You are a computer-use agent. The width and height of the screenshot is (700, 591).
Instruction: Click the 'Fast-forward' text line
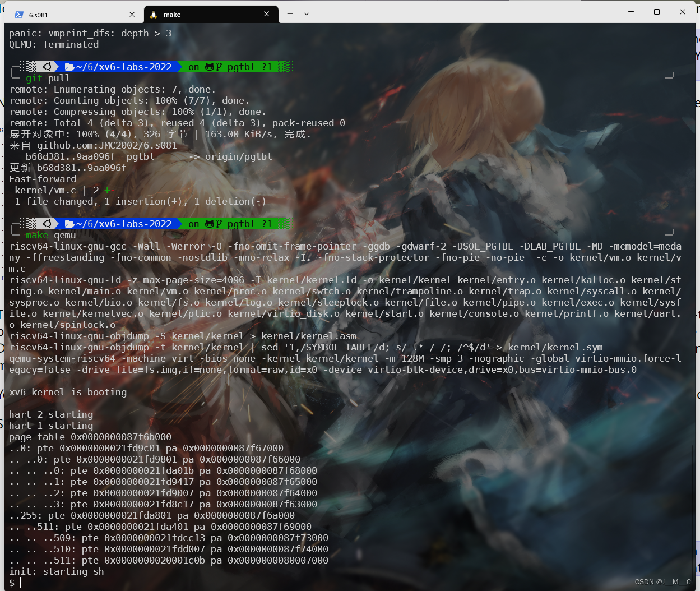43,179
